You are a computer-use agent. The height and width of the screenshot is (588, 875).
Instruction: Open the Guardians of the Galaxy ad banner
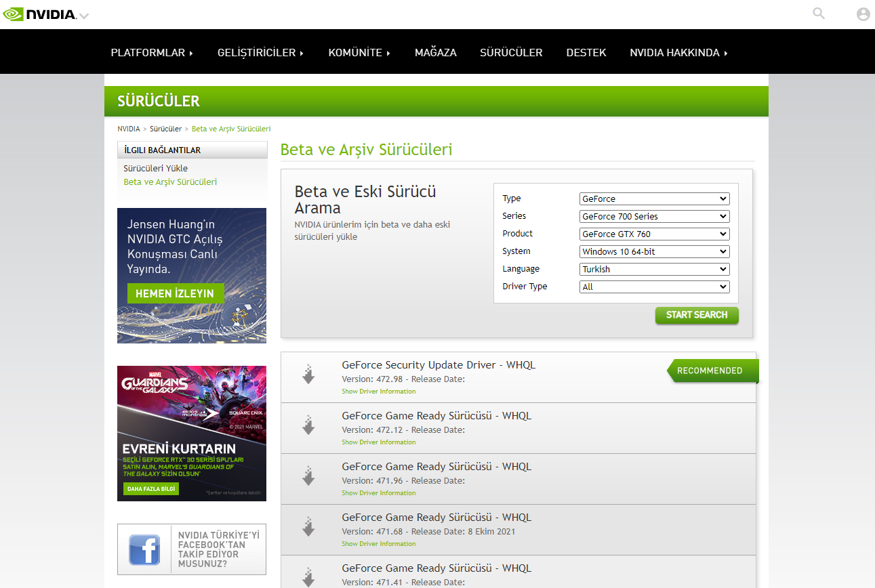pos(192,434)
